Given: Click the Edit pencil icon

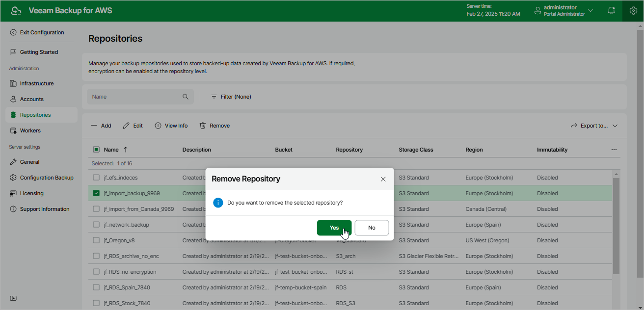Looking at the screenshot, I should point(126,126).
